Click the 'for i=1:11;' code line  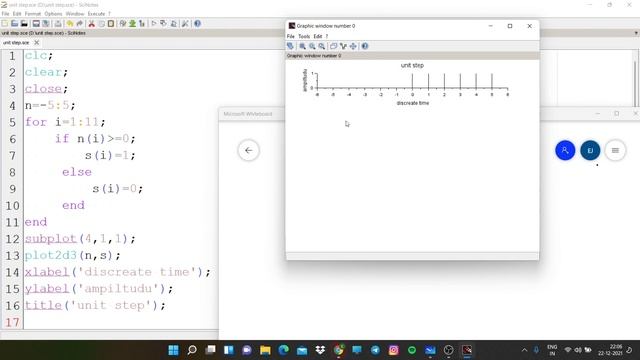pos(65,122)
